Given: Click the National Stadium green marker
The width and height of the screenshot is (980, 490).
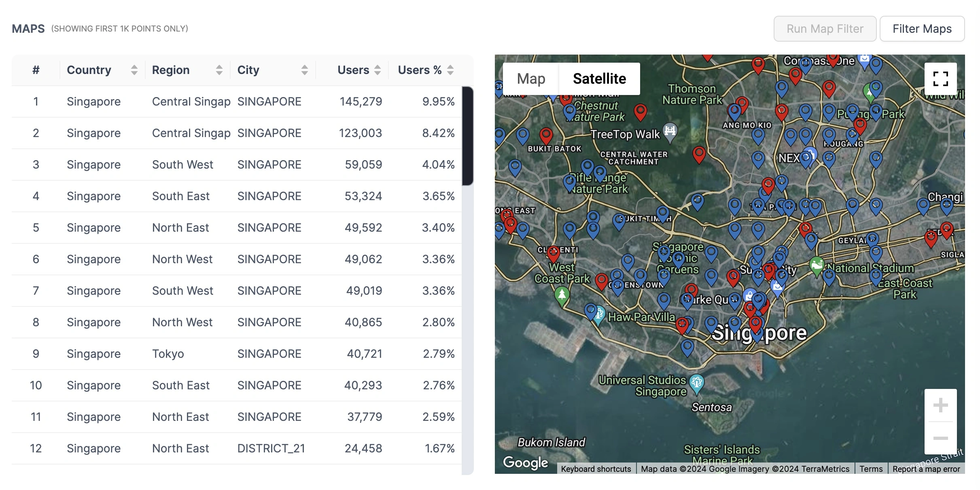Looking at the screenshot, I should 817,266.
